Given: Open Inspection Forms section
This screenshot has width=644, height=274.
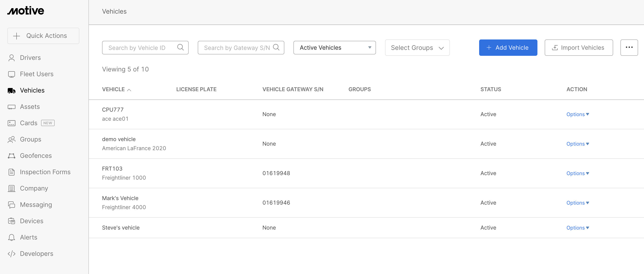Looking at the screenshot, I should click(45, 172).
